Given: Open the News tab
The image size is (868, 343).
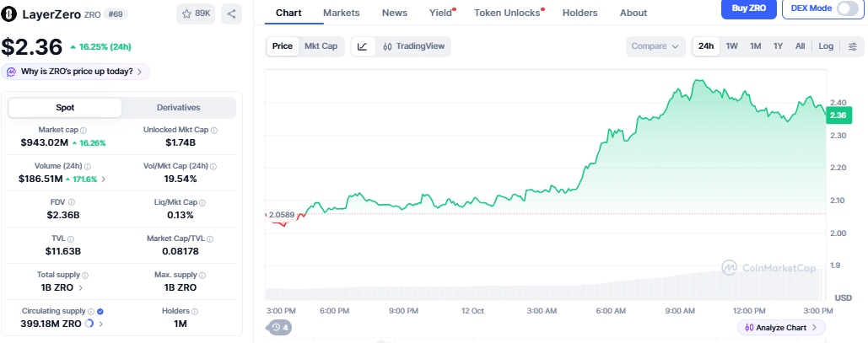Looking at the screenshot, I should (x=395, y=13).
